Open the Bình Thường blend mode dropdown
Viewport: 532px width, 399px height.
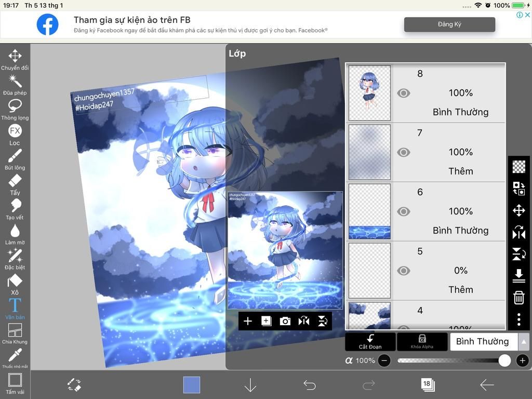click(x=484, y=342)
